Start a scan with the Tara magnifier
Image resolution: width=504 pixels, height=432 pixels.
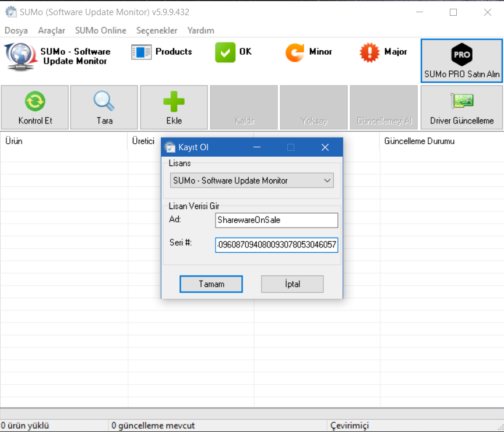(104, 101)
